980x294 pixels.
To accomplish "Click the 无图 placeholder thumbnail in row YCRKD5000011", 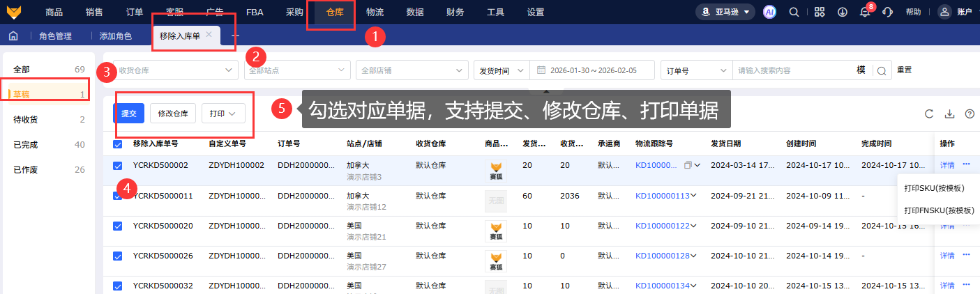I will coord(495,201).
